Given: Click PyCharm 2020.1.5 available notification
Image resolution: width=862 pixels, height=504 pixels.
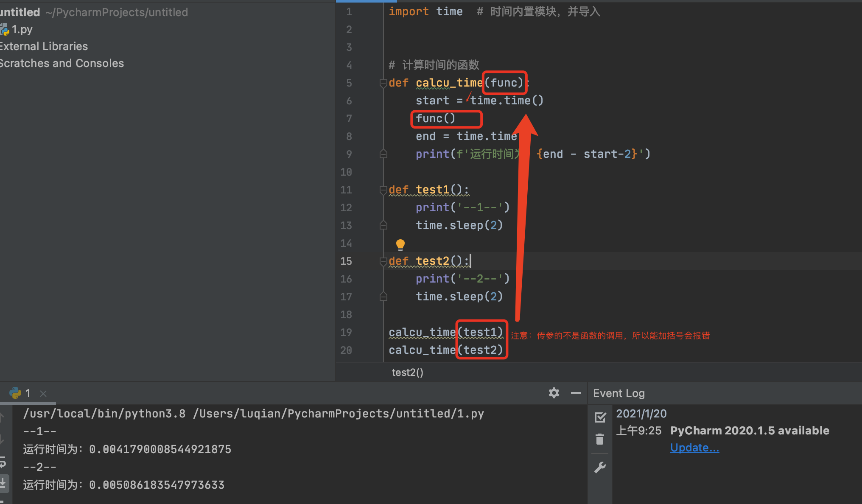Looking at the screenshot, I should pyautogui.click(x=750, y=431).
